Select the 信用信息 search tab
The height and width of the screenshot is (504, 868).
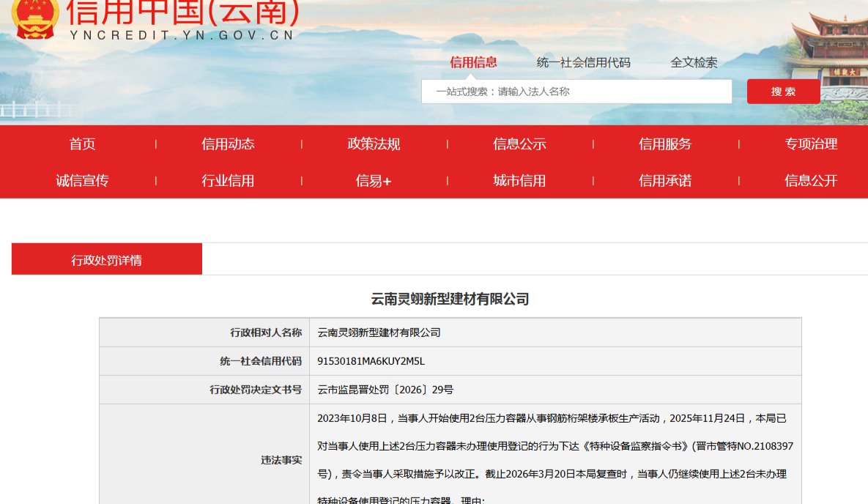tap(473, 62)
